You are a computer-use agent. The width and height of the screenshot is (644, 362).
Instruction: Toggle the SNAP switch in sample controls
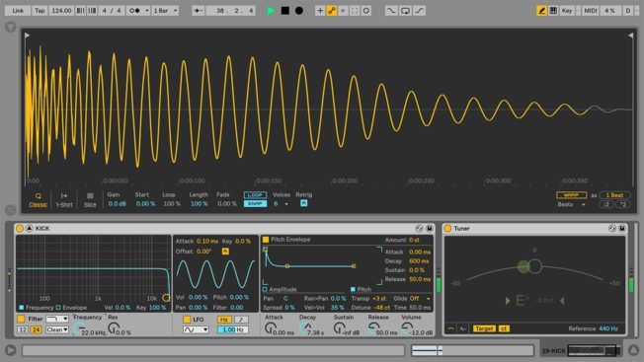point(255,203)
